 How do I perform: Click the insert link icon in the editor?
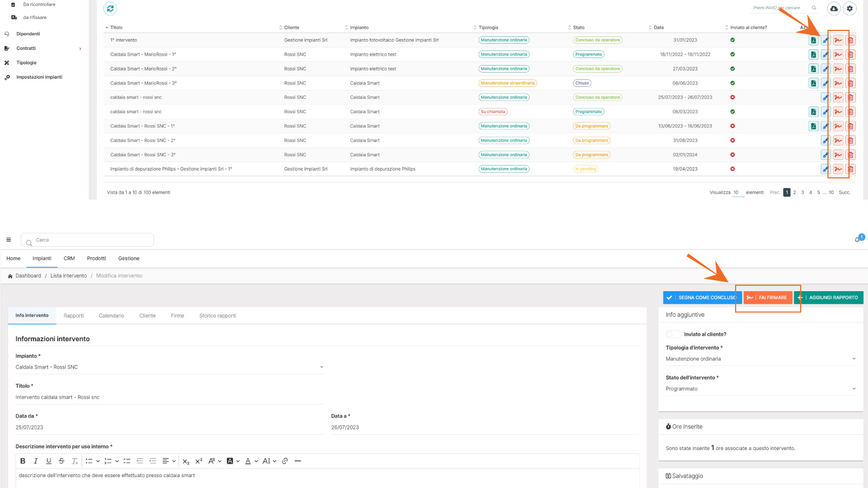(285, 461)
